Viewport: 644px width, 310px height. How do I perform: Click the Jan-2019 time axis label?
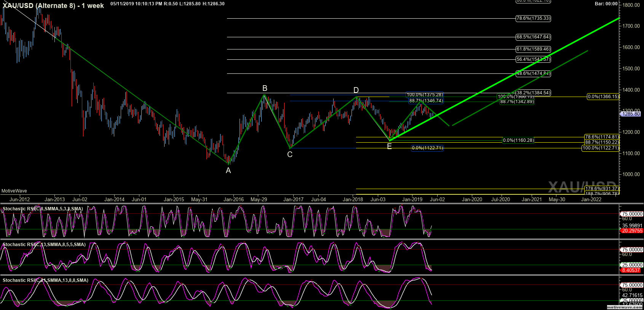(412, 199)
